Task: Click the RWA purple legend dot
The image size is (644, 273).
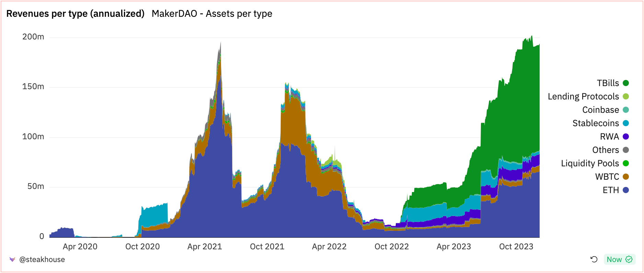Action: [x=626, y=136]
